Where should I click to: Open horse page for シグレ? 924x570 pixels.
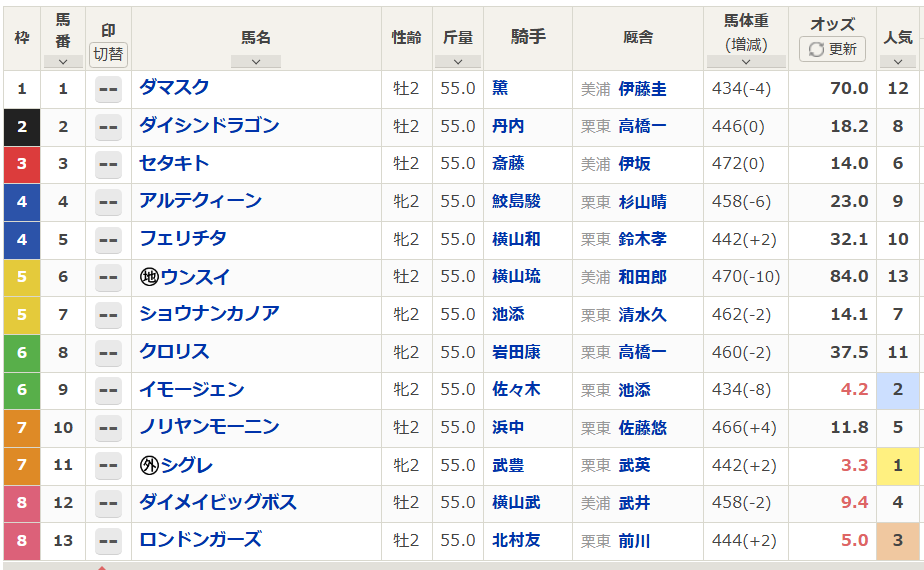(186, 465)
